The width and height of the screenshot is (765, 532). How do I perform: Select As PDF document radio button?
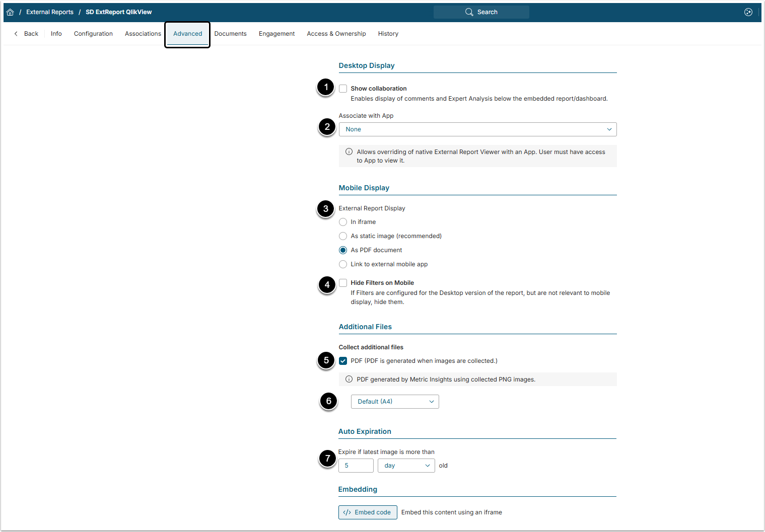(343, 250)
